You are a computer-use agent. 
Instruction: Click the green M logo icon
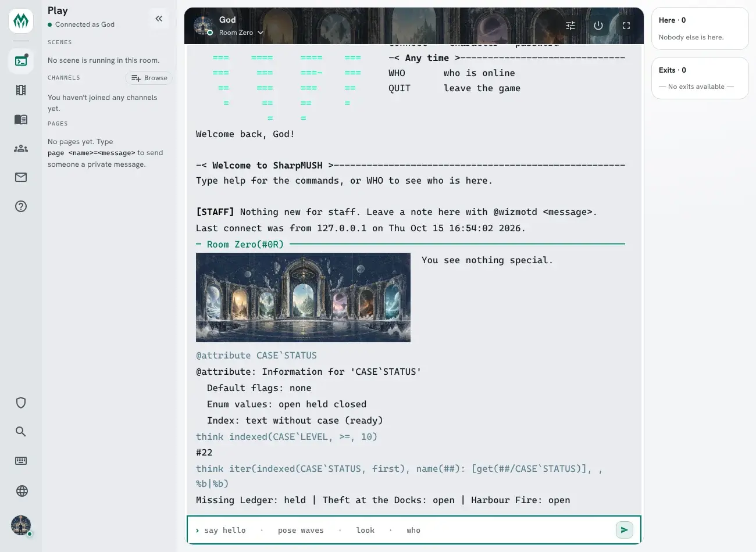click(x=21, y=21)
